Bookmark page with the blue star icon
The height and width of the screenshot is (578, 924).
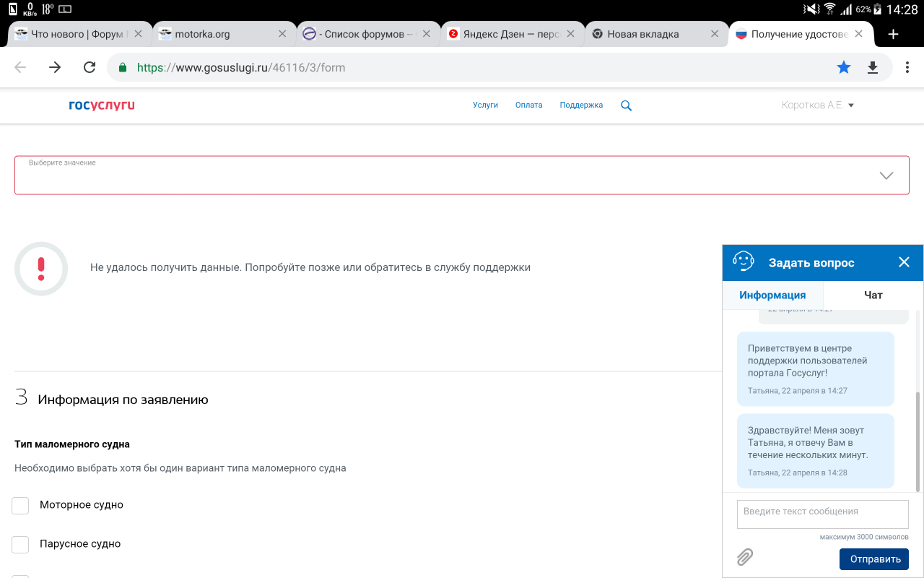point(843,67)
